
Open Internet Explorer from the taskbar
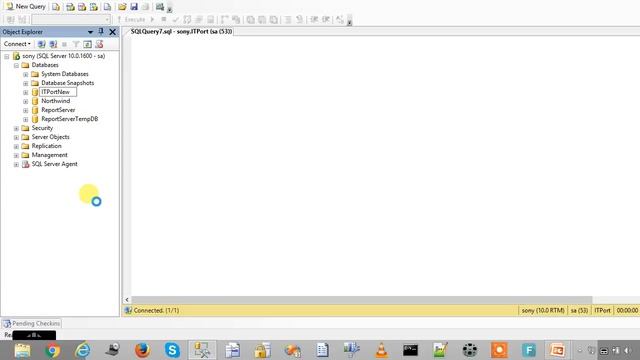[x=82, y=350]
